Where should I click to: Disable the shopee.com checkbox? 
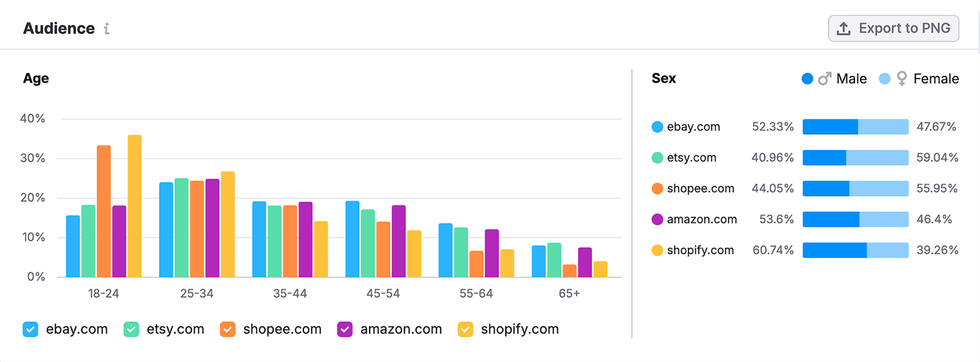[228, 329]
